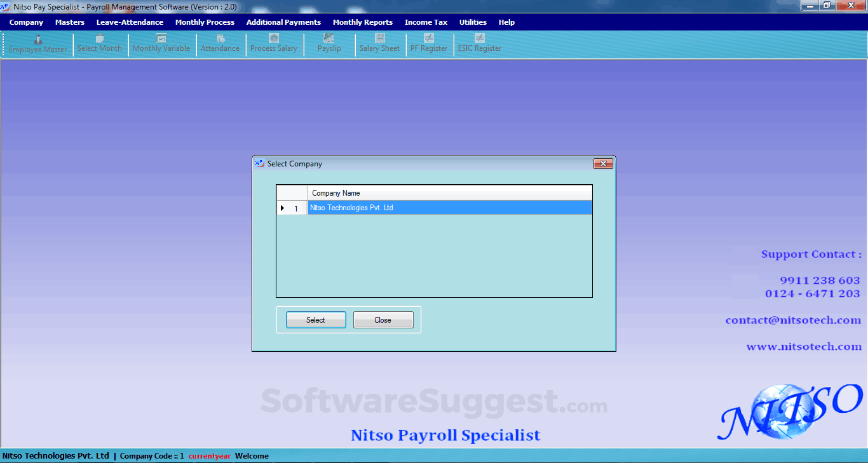Open the Attendance tool
Image resolution: width=868 pixels, height=463 pixels.
tap(220, 43)
